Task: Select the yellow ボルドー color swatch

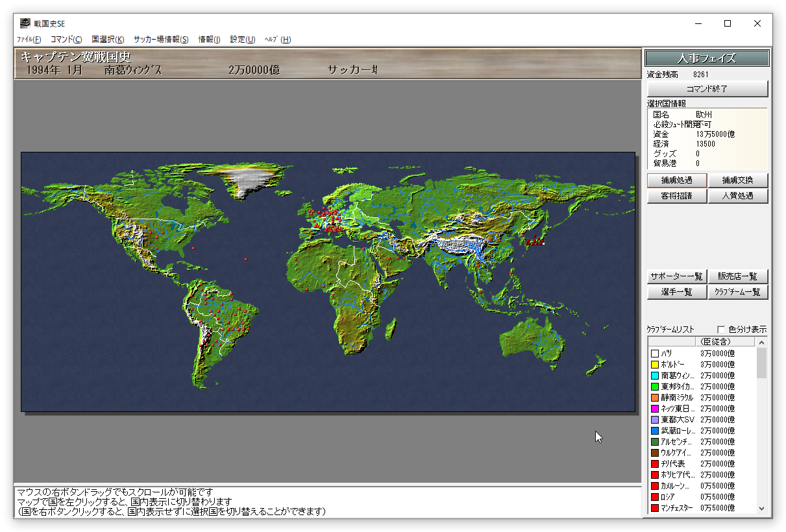Action: [655, 365]
